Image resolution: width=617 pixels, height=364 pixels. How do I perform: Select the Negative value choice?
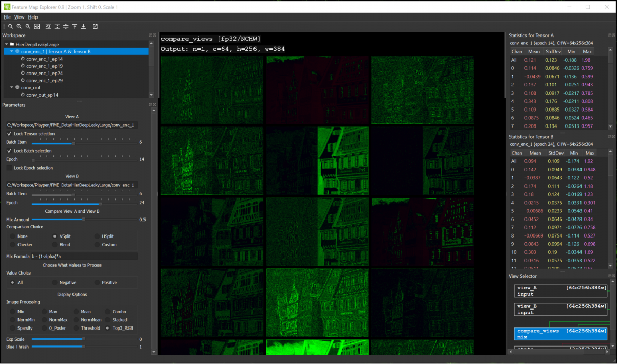click(x=55, y=283)
